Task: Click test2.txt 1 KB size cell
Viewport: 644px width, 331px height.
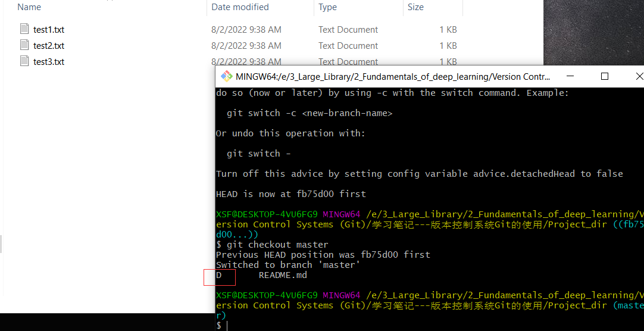Action: pyautogui.click(x=448, y=46)
